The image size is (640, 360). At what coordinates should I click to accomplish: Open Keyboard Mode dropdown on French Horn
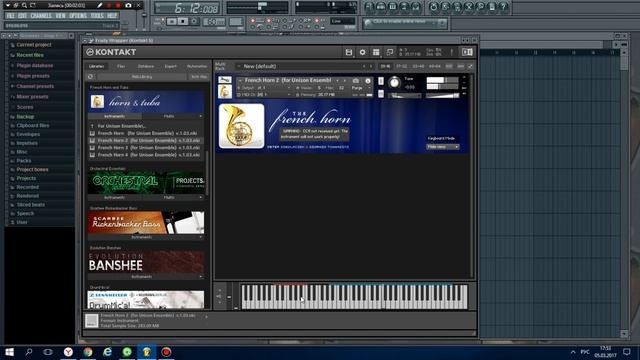pos(442,147)
